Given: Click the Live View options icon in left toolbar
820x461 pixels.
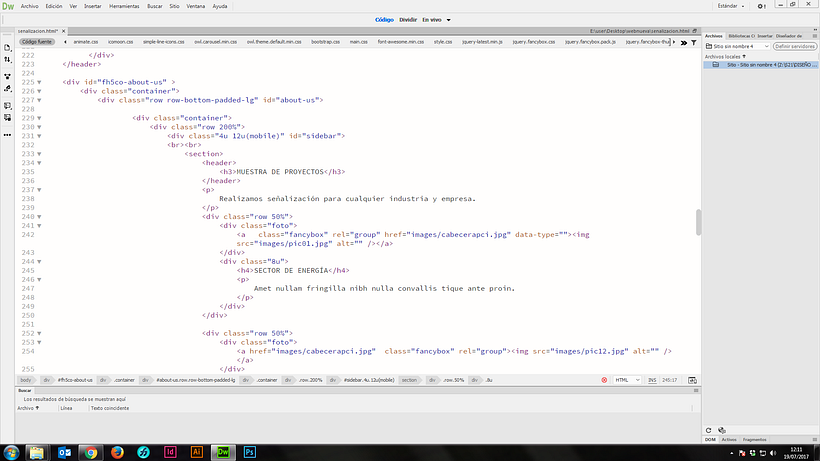Looking at the screenshot, I should pos(7,76).
